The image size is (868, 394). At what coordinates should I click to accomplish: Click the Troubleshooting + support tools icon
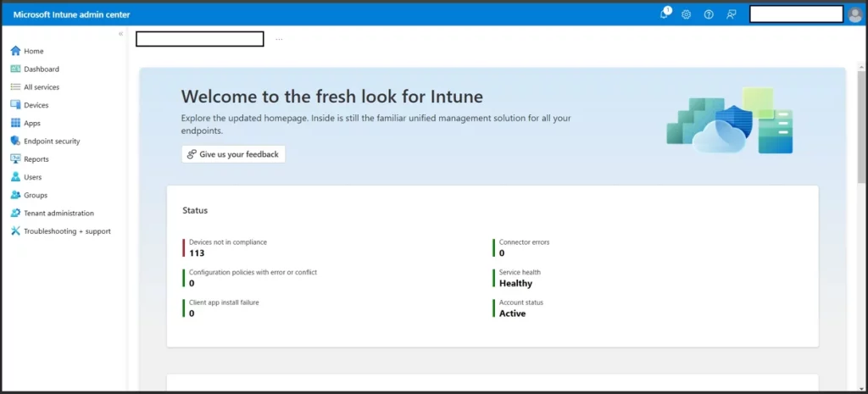(x=15, y=231)
